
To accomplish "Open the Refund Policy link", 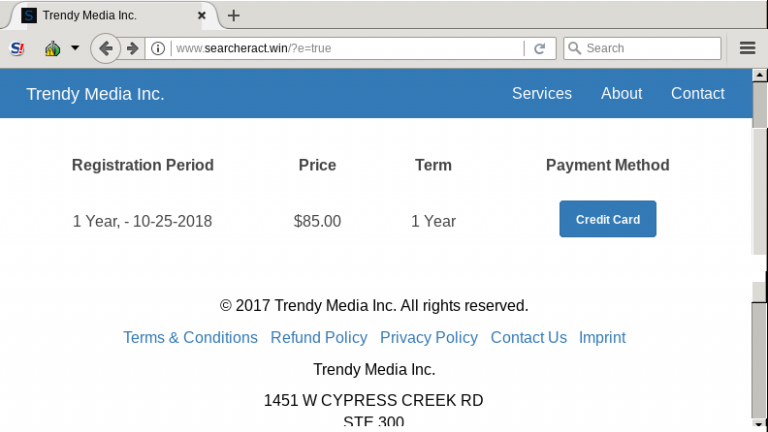I will (x=319, y=337).
